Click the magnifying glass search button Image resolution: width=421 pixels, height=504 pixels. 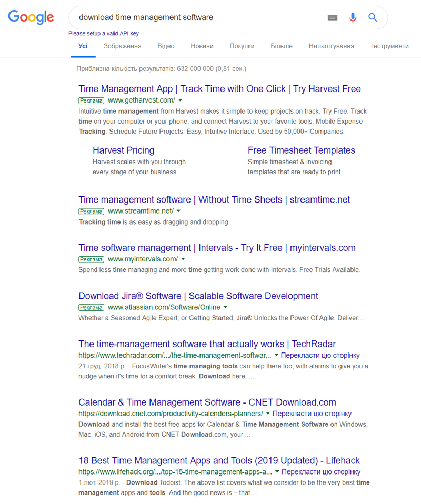[373, 17]
